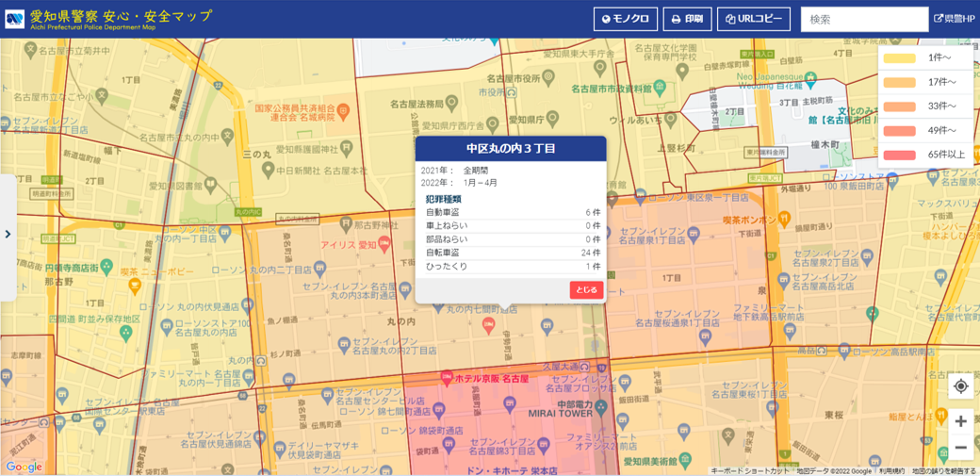Select the 1件〜 yellow legend swatch
Screen dimensions: 980x476
[899, 58]
